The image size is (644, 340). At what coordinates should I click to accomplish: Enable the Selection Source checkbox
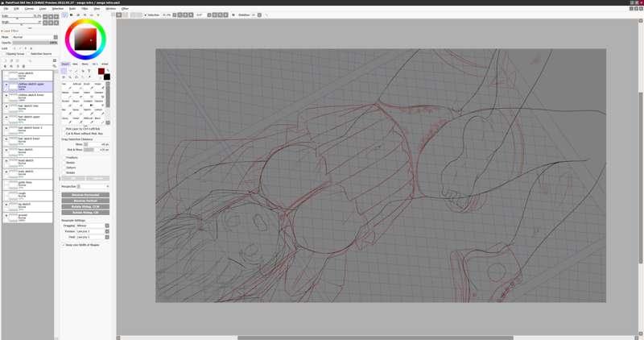[x=29, y=54]
